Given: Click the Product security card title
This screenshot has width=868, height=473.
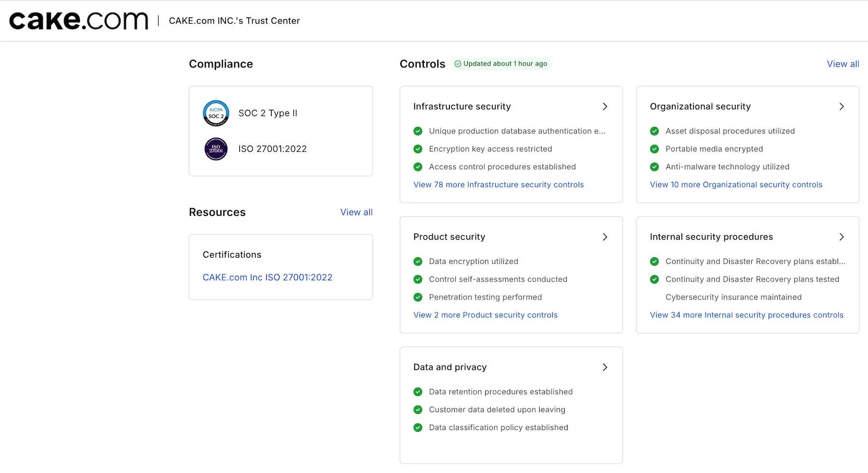Looking at the screenshot, I should tap(449, 237).
